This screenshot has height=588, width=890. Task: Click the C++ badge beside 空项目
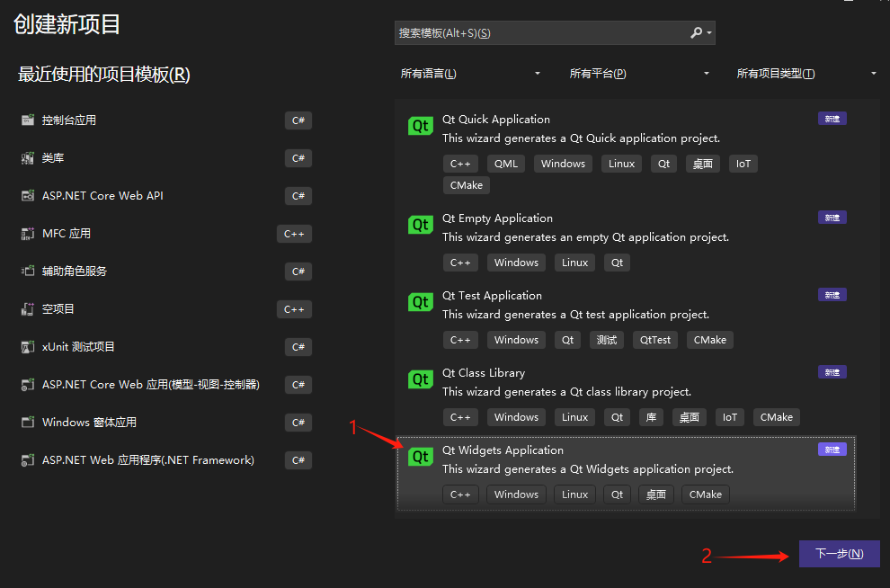coord(294,309)
